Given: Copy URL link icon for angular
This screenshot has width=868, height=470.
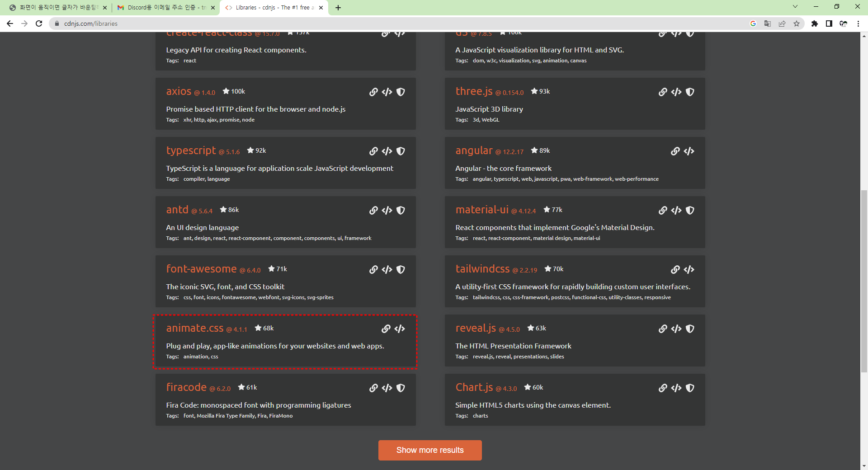Looking at the screenshot, I should [x=675, y=151].
